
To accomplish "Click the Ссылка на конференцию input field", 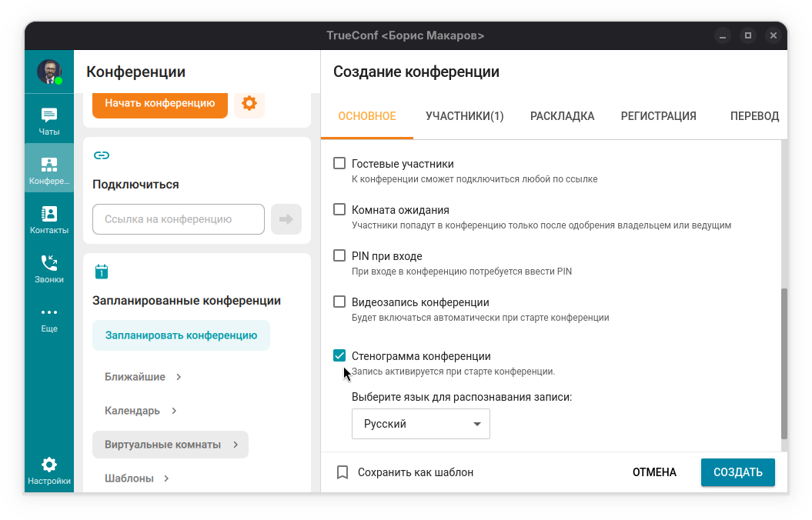I will tap(179, 219).
